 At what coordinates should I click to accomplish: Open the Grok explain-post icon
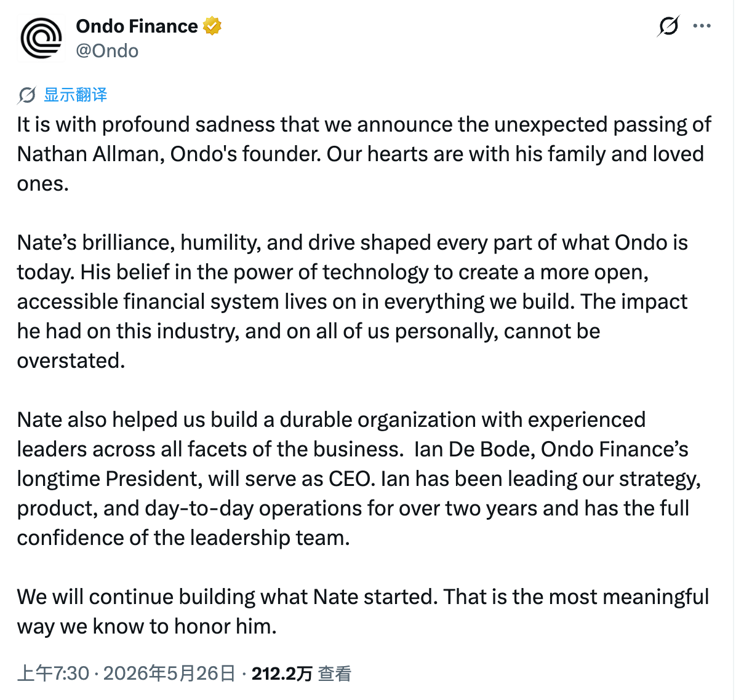click(668, 26)
